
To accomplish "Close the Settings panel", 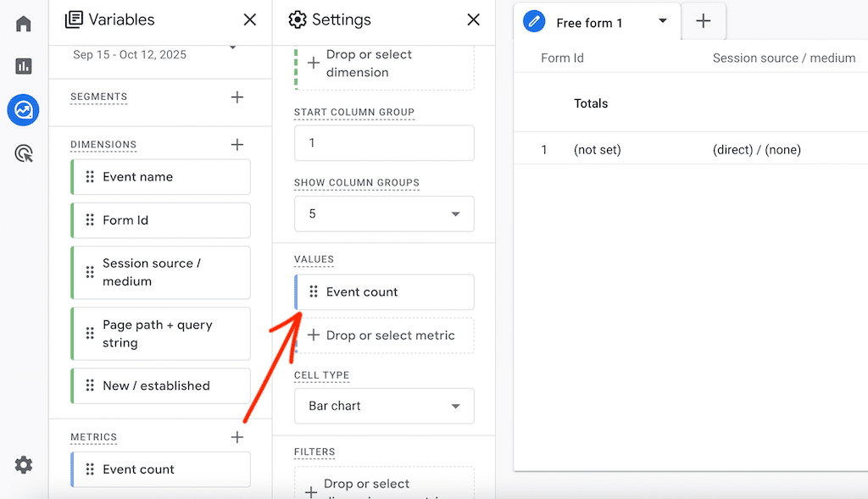I will coord(474,19).
